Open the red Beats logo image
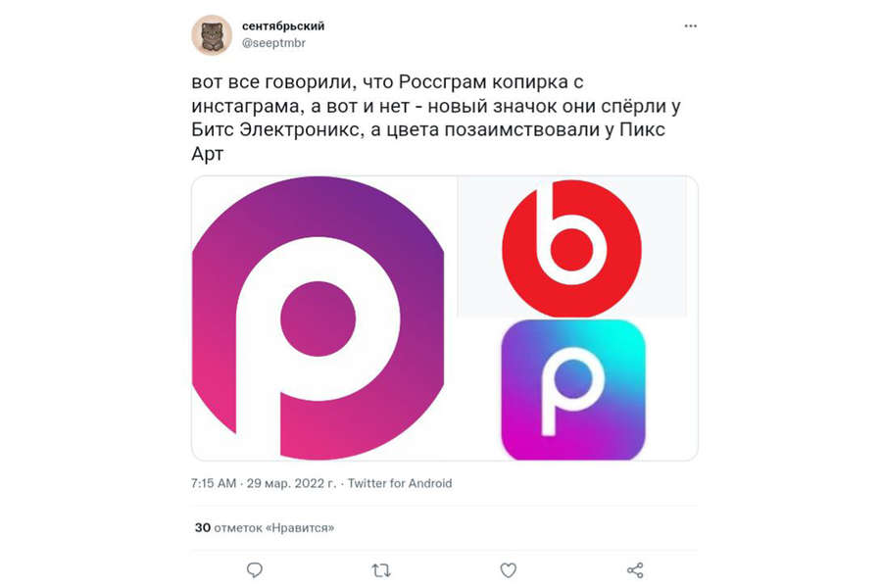882x588 pixels. click(x=571, y=248)
